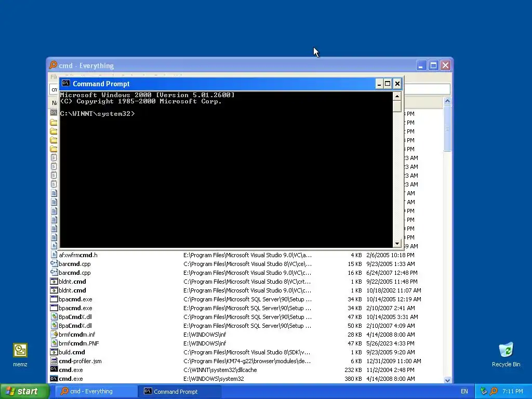Minimize the Command Prompt window
532x399 pixels.
379,84
